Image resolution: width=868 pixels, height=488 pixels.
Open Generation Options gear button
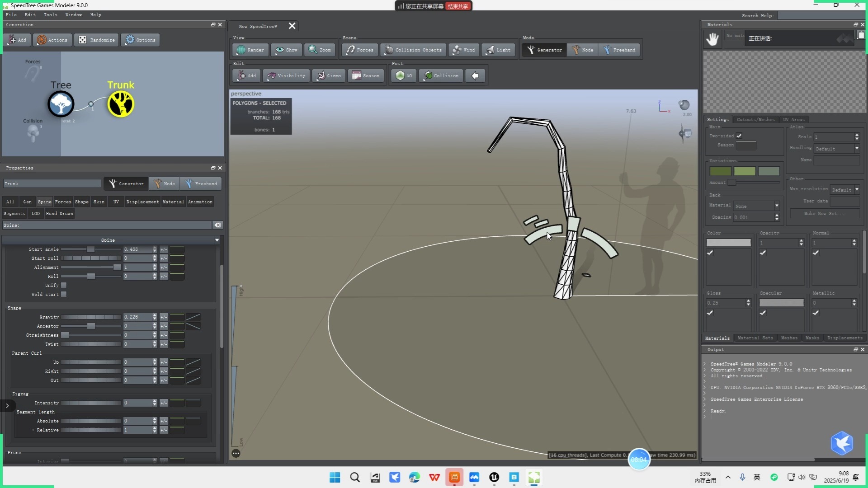pos(141,40)
